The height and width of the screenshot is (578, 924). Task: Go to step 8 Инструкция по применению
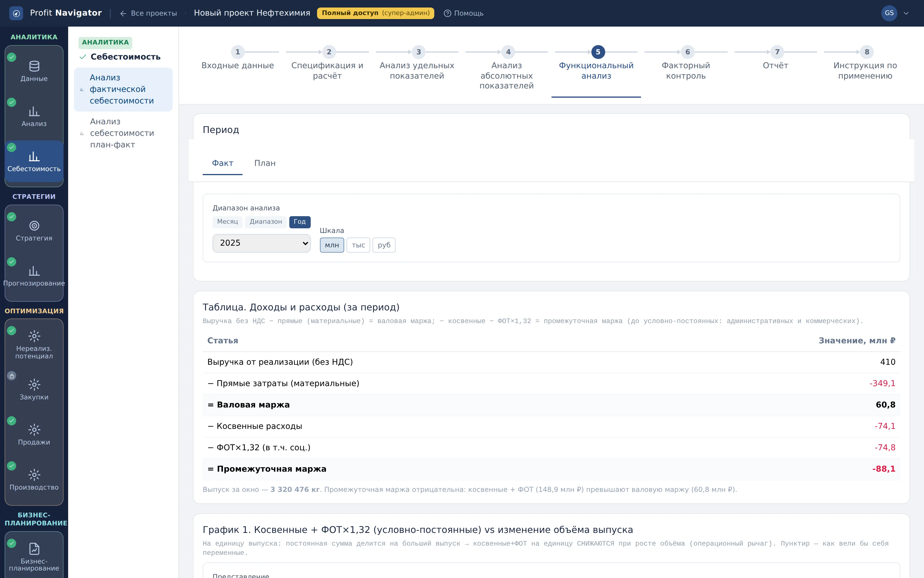865,64
